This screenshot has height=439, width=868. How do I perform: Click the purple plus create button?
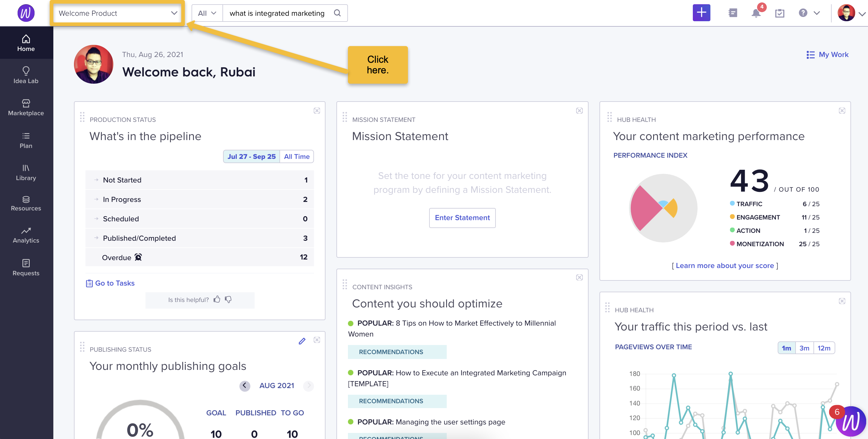click(x=701, y=13)
